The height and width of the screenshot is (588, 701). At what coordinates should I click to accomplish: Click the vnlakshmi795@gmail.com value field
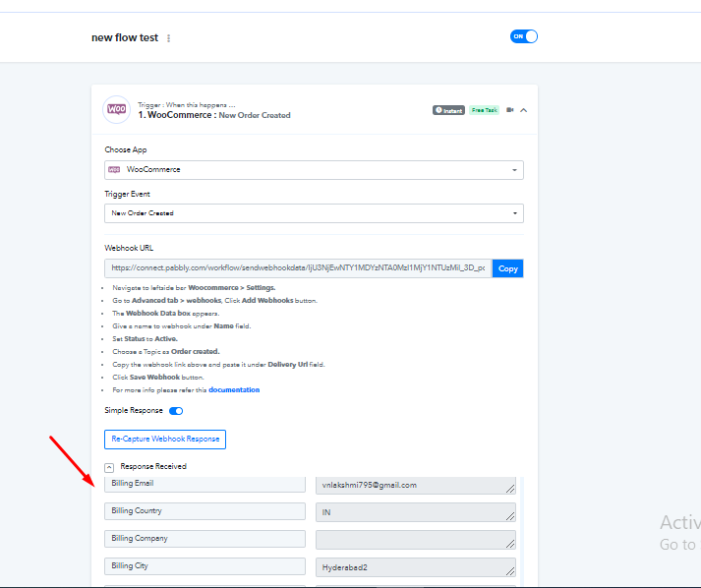416,485
